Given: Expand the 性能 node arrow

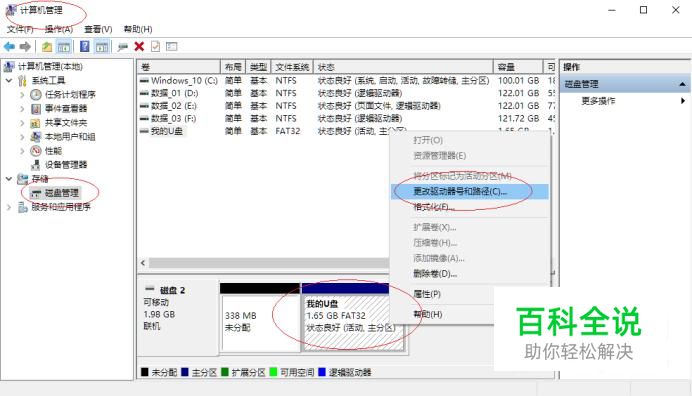Looking at the screenshot, I should 22,151.
